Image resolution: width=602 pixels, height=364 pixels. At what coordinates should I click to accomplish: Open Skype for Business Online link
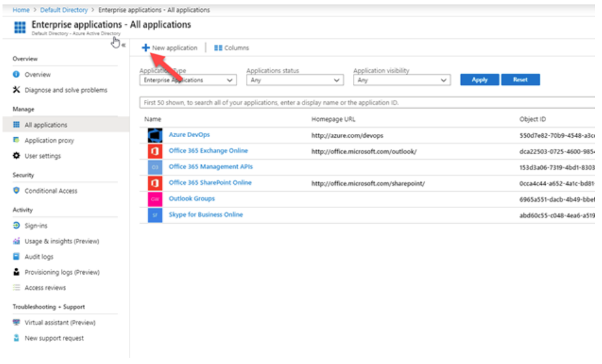(x=206, y=215)
